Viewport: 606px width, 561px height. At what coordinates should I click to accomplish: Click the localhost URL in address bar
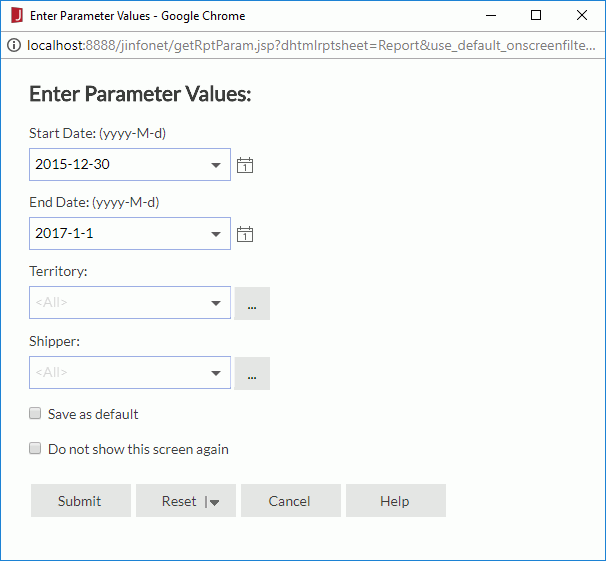click(311, 45)
